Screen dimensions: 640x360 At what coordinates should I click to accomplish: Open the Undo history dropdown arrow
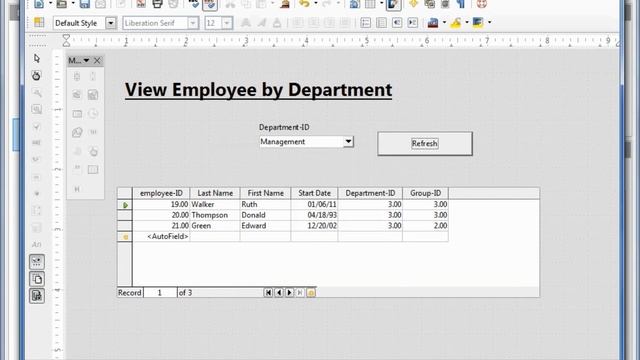[x=316, y=4]
